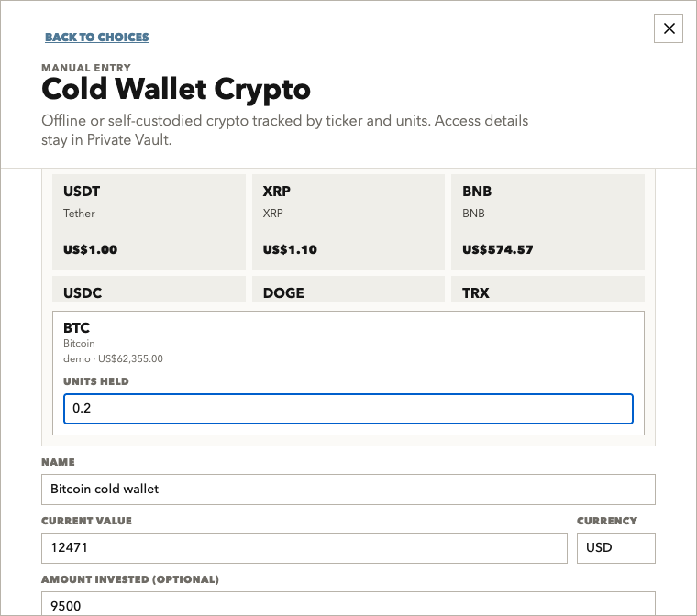
Task: Click the US$574.57 price on BNB card
Action: coord(497,249)
